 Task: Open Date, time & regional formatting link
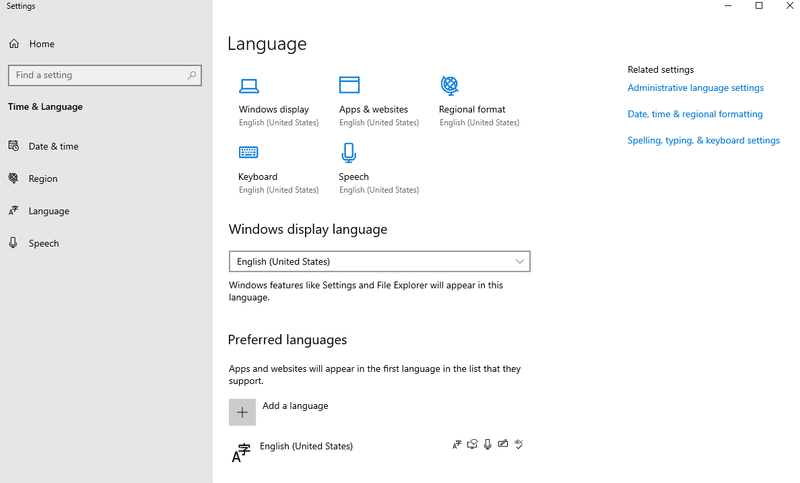695,114
